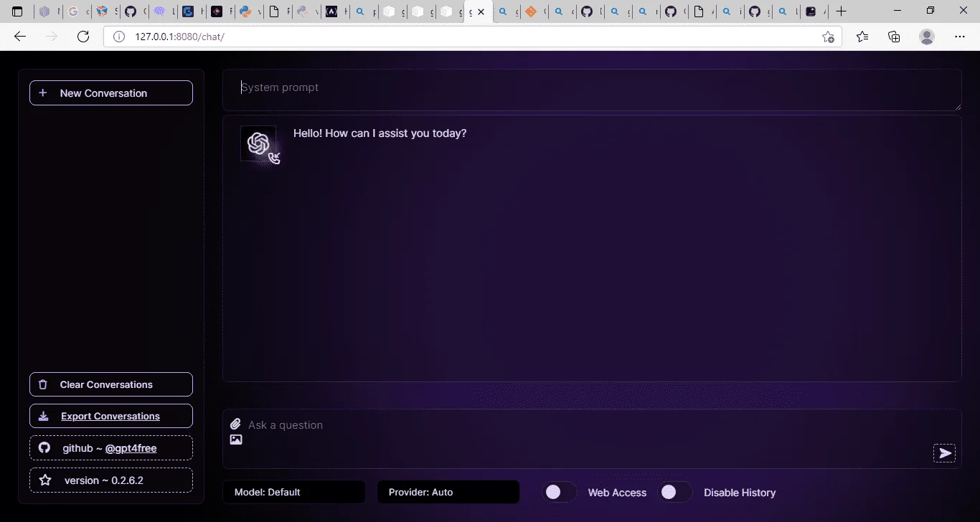
Task: Switch to the Google tab
Action: [77, 11]
